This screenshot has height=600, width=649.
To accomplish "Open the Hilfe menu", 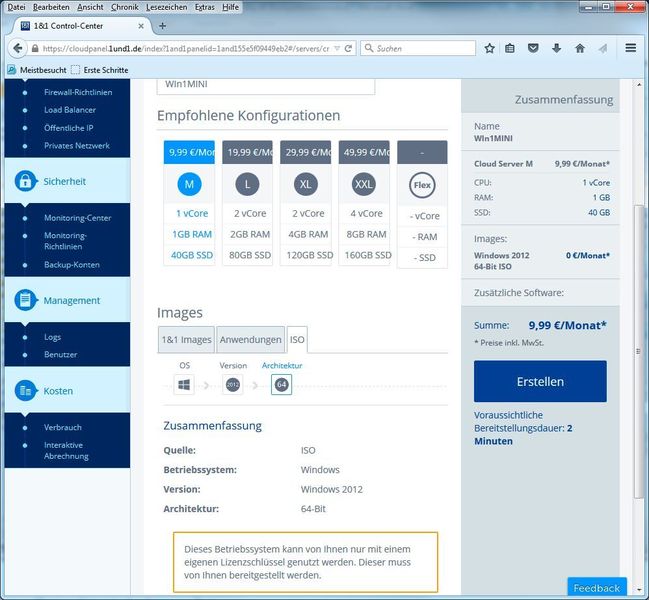I will point(230,7).
